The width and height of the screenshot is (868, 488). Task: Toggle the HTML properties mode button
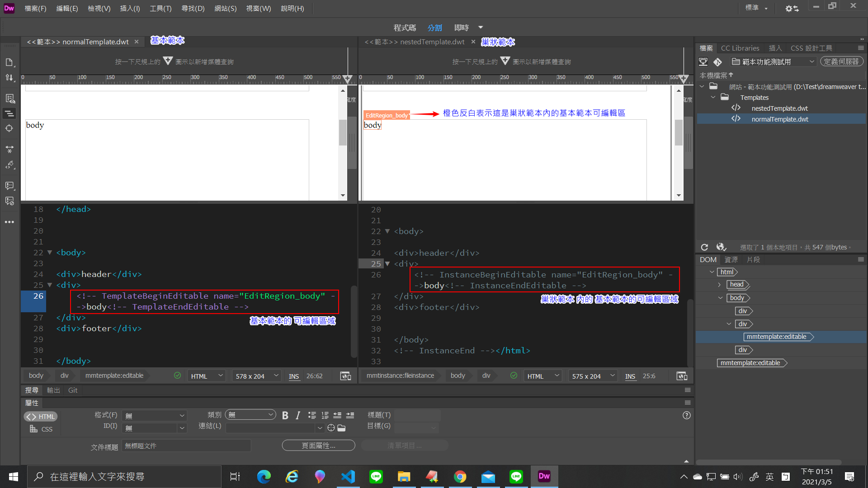[41, 417]
